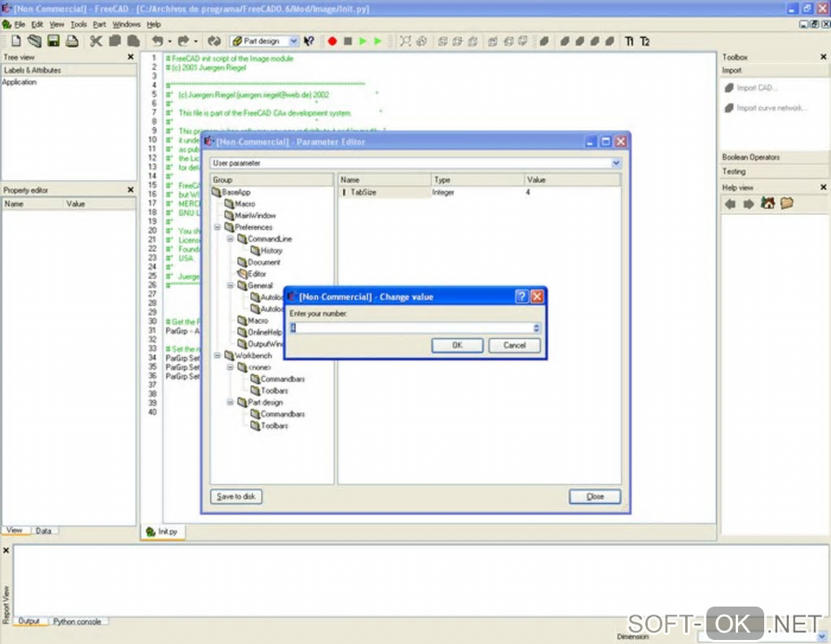Open the File menu
Image resolution: width=831 pixels, height=644 pixels.
20,24
